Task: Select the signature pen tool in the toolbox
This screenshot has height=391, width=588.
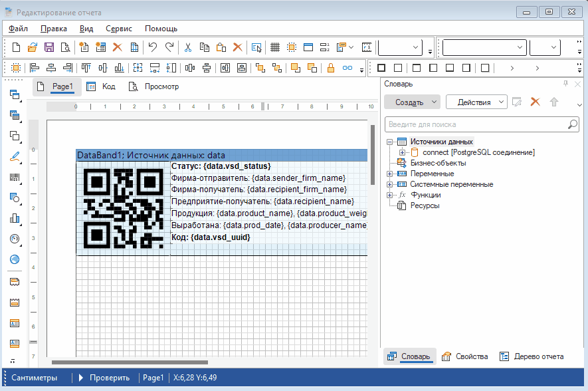Action: (15, 157)
